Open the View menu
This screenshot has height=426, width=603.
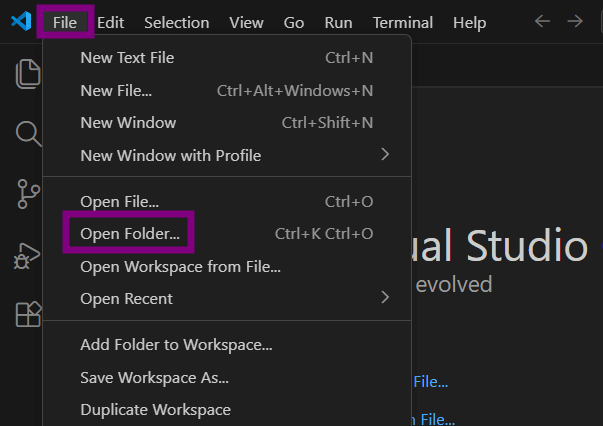coord(246,22)
